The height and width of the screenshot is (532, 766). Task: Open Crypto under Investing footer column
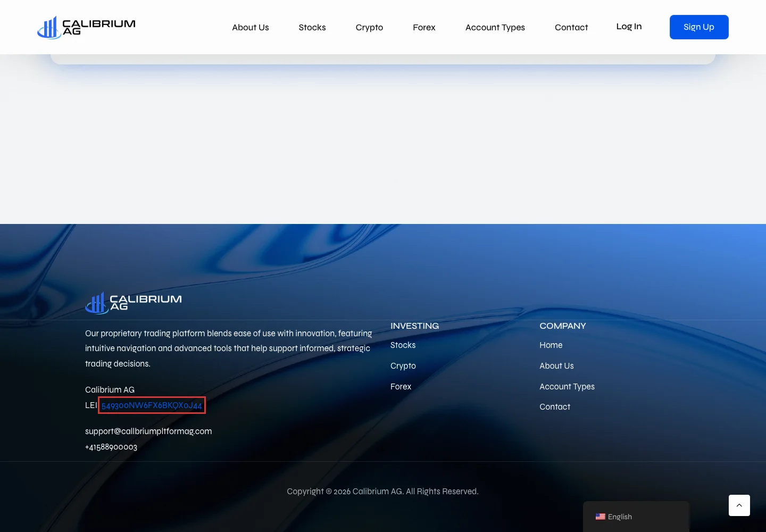403,366
